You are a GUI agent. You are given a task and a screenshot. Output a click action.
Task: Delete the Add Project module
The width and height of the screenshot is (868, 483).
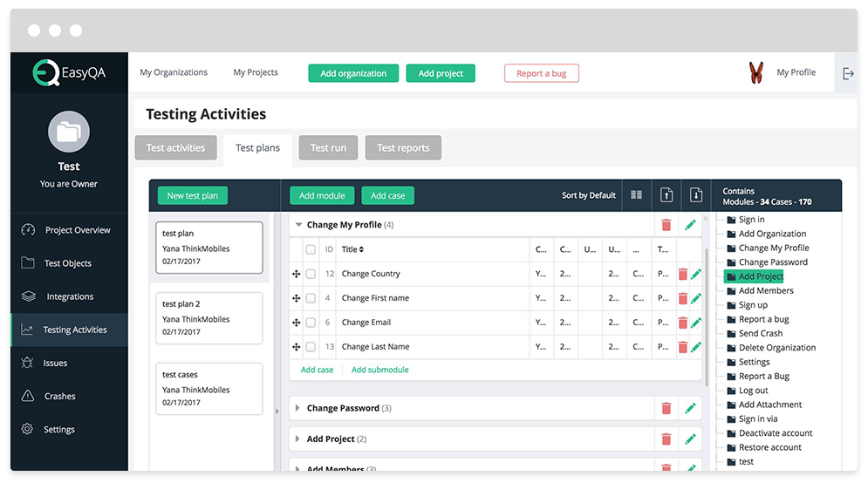tap(666, 439)
